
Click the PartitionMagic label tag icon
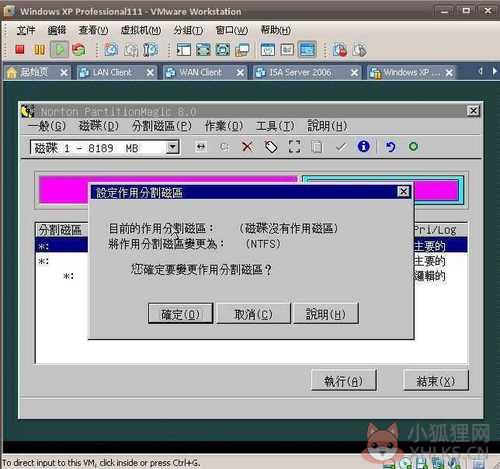click(x=271, y=147)
